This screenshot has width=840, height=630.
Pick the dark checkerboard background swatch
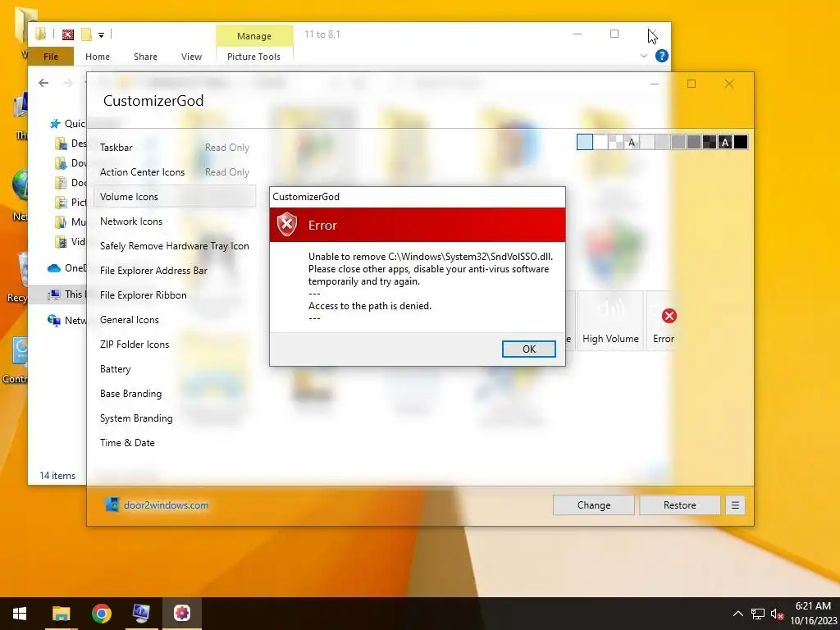coord(710,142)
